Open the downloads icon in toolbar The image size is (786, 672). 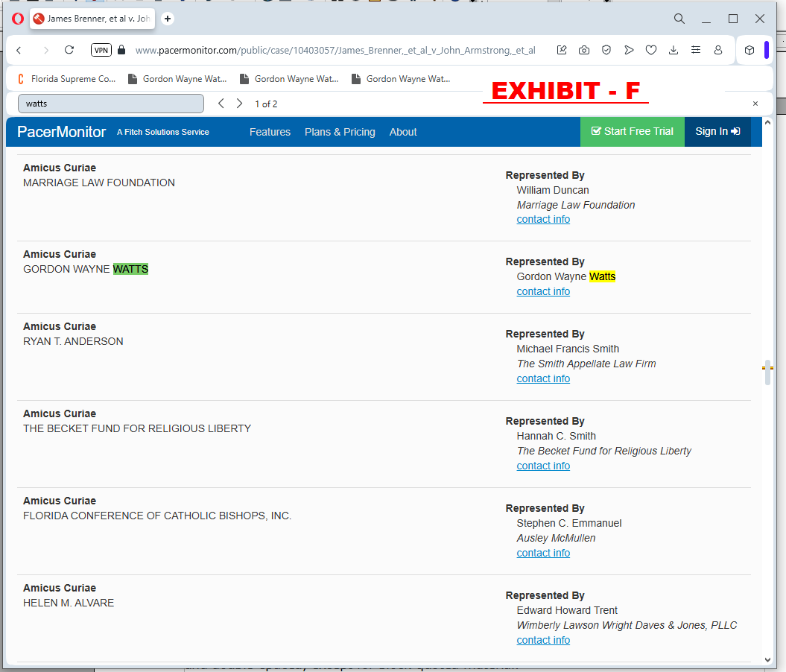(x=674, y=50)
